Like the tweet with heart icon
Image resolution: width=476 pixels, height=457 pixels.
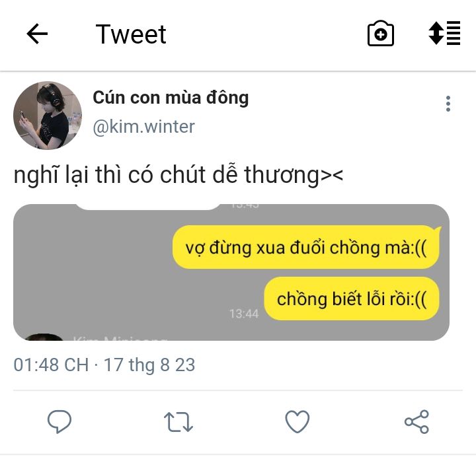pyautogui.click(x=297, y=421)
